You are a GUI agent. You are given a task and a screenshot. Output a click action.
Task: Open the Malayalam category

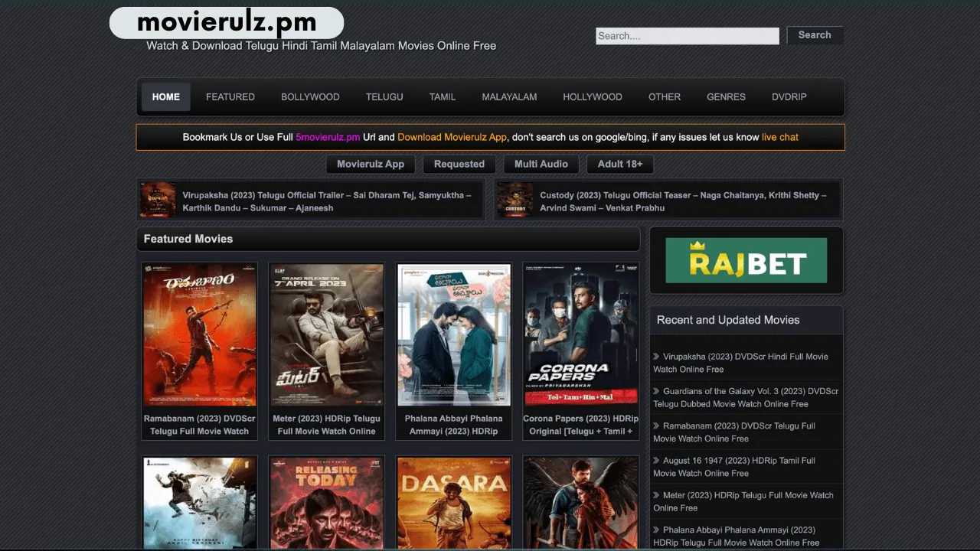[509, 97]
